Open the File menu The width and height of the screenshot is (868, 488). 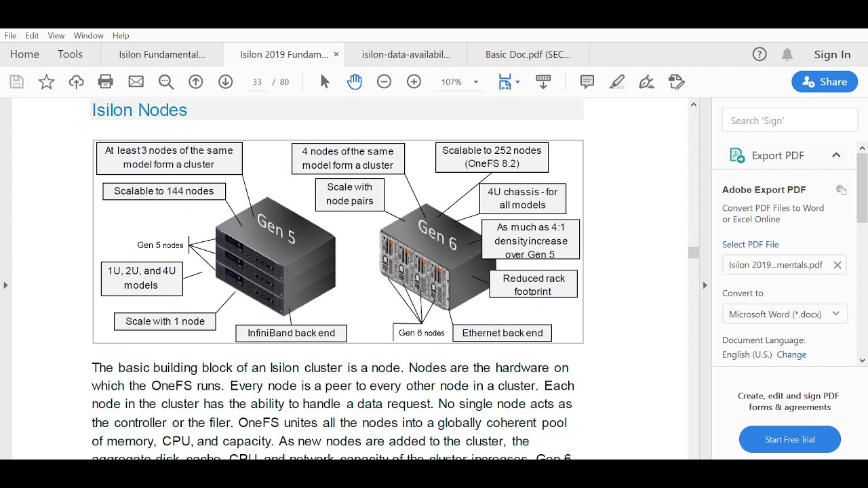click(10, 35)
